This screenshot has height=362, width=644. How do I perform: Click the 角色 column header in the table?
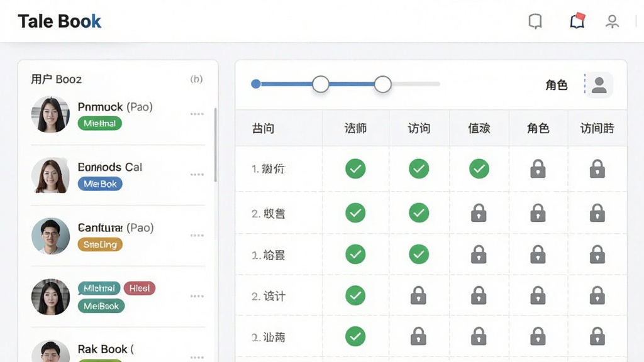[538, 128]
